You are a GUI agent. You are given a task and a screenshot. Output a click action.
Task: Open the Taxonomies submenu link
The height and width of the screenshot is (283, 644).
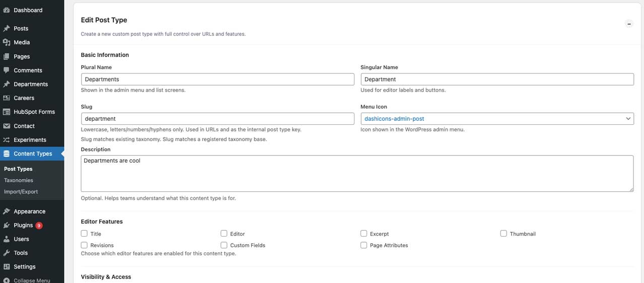(x=19, y=180)
